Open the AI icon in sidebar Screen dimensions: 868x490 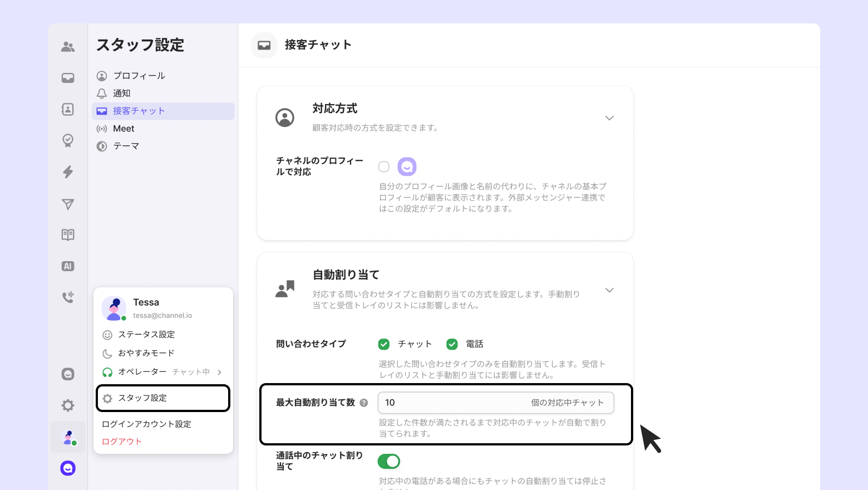pos(68,266)
